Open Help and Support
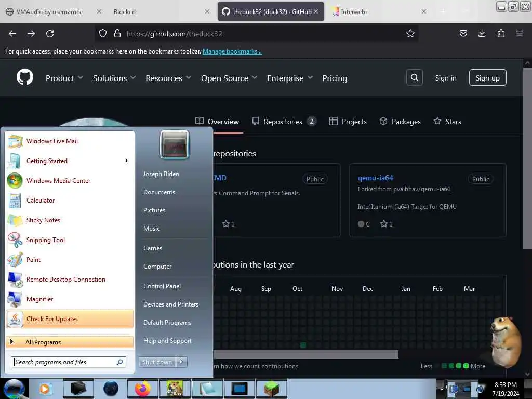The width and height of the screenshot is (532, 399). click(x=167, y=341)
